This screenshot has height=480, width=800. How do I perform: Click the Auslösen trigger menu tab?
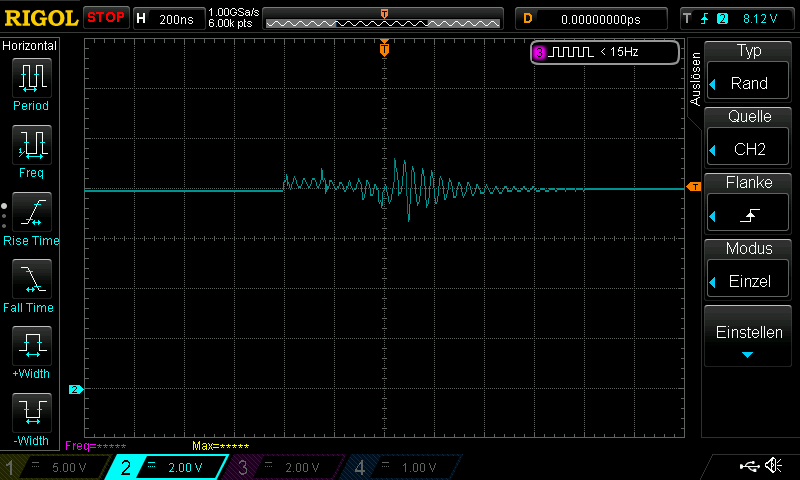(x=695, y=79)
